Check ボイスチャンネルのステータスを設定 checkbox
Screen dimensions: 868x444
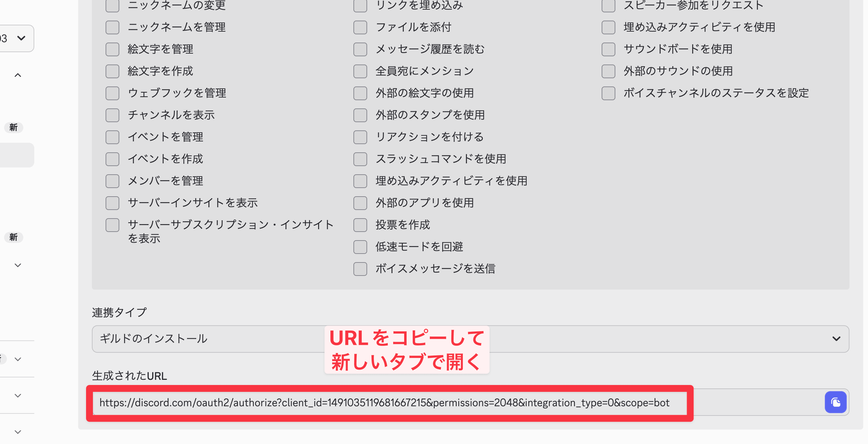[608, 93]
